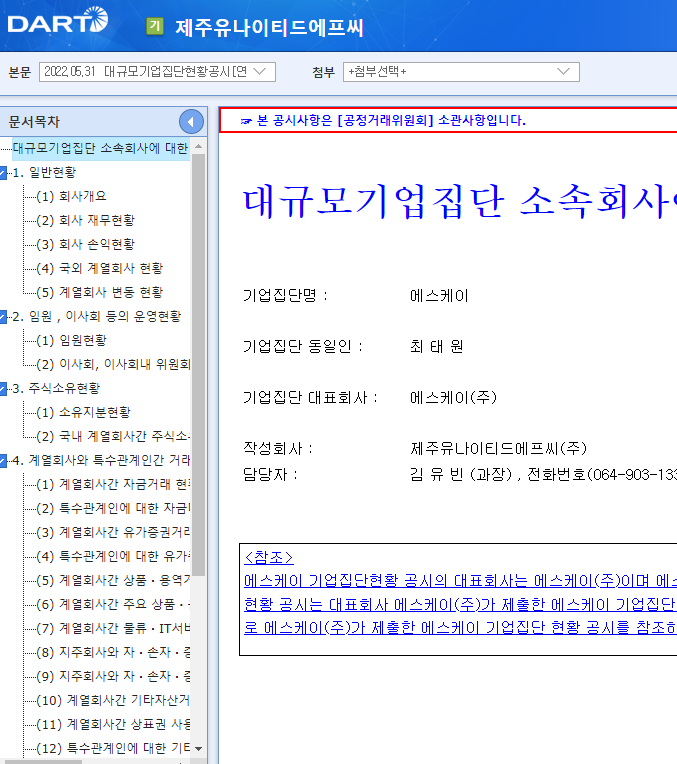This screenshot has width=677, height=764.
Task: Click scroll-down arrow of document tree scrollbar
Action: tap(198, 748)
